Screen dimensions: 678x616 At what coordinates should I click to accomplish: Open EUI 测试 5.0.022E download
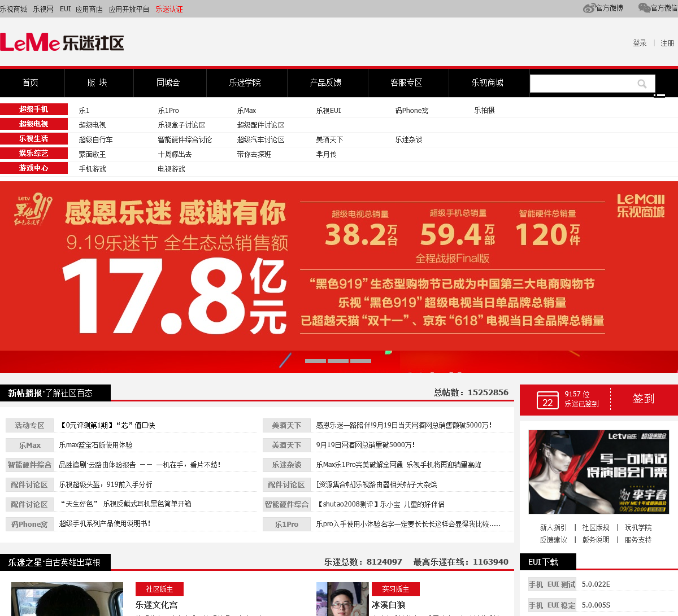point(596,585)
